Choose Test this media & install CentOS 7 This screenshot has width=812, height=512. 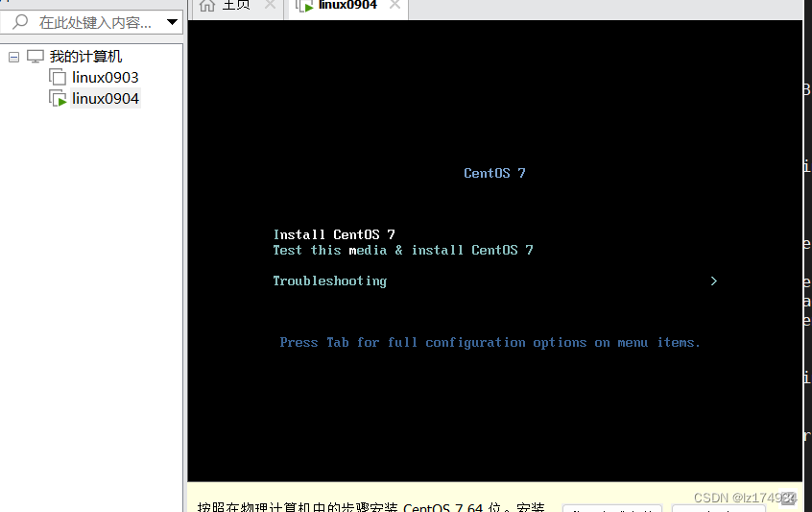(403, 251)
